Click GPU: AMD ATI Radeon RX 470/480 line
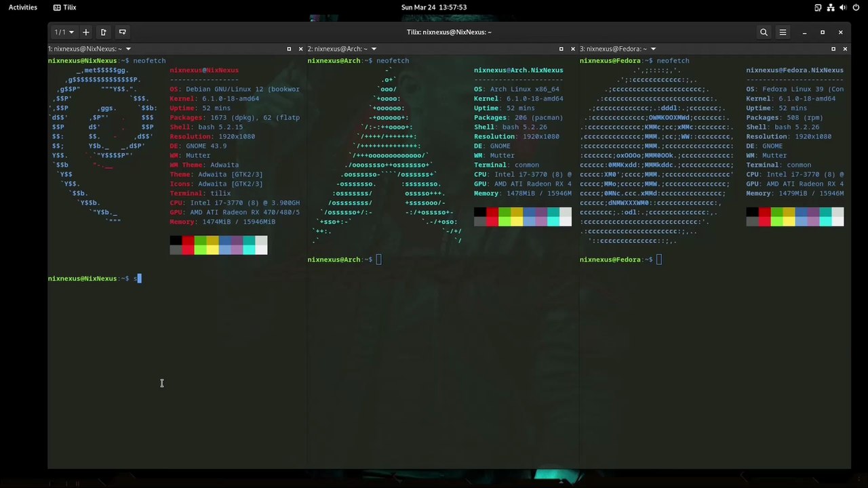The image size is (868, 488). coord(235,212)
